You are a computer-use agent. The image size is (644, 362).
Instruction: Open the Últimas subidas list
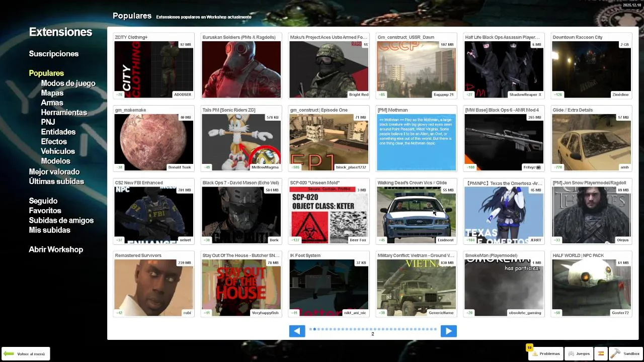(x=56, y=182)
